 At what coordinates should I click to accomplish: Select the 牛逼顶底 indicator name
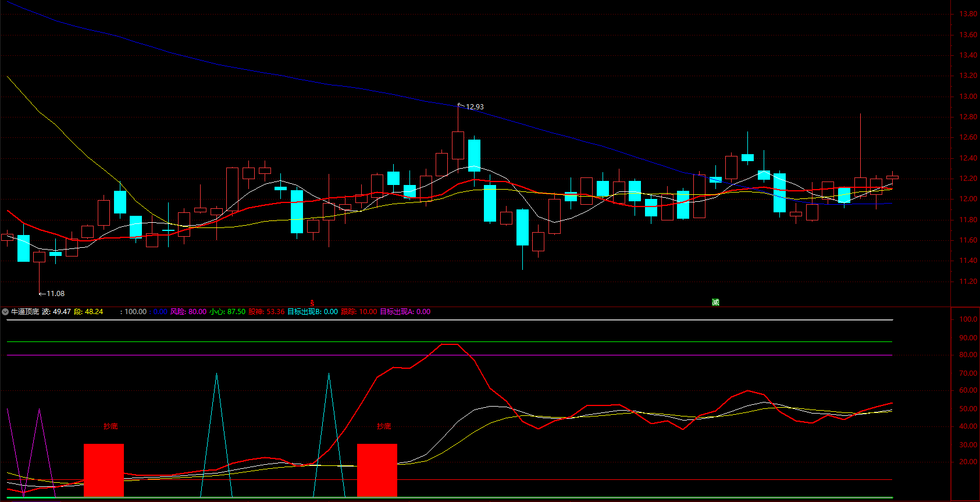pos(25,312)
